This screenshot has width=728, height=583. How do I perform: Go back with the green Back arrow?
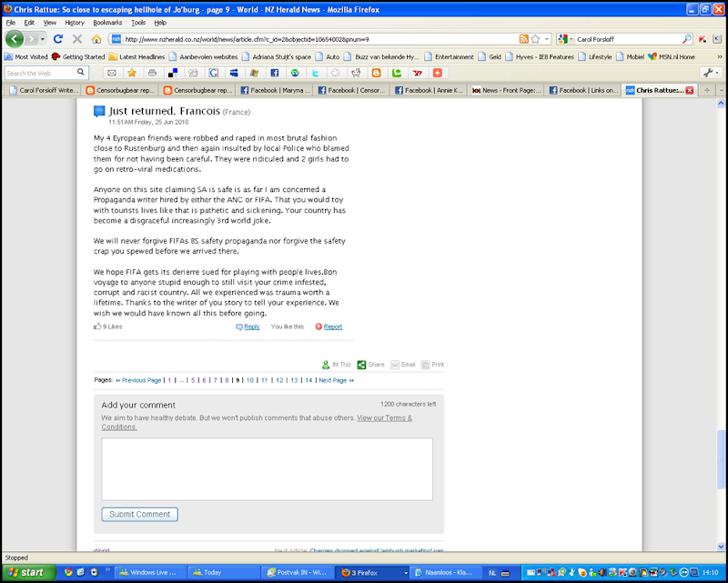pos(15,39)
